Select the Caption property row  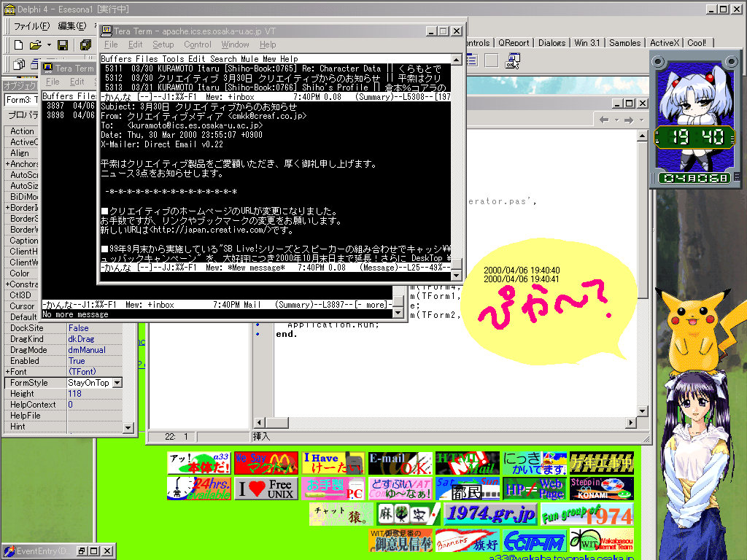[22, 241]
